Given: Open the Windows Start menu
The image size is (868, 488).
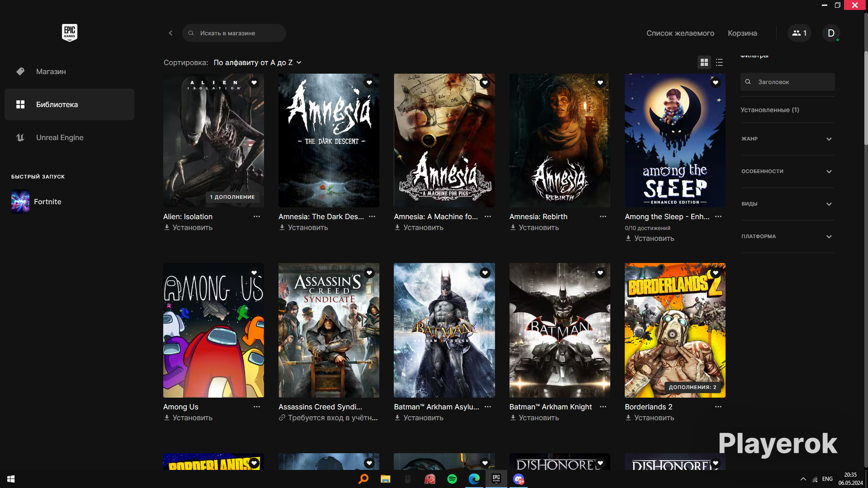Looking at the screenshot, I should click(11, 479).
